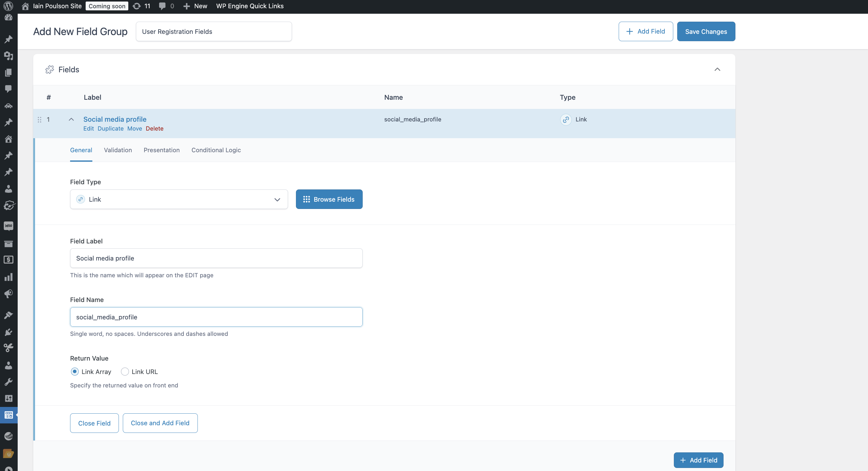Collapse the Social media profile field row

[71, 119]
